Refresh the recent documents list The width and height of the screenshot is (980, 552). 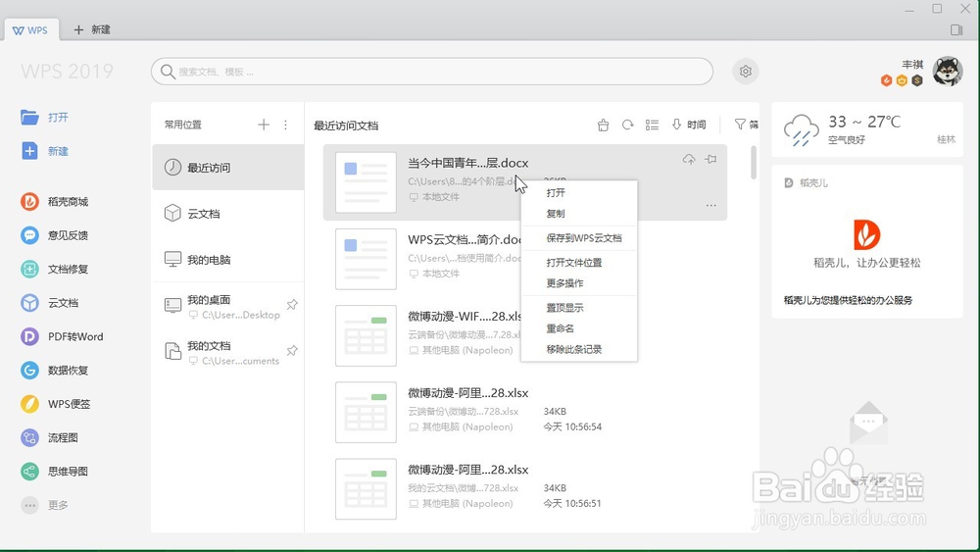(627, 125)
